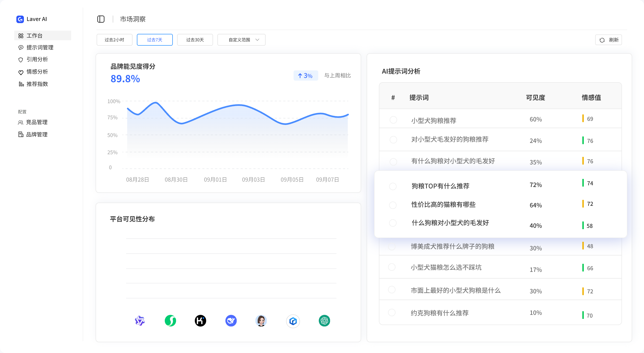Screen dimensions: 644x353
Task: Click the avatar girl platform icon
Action: 261,321
